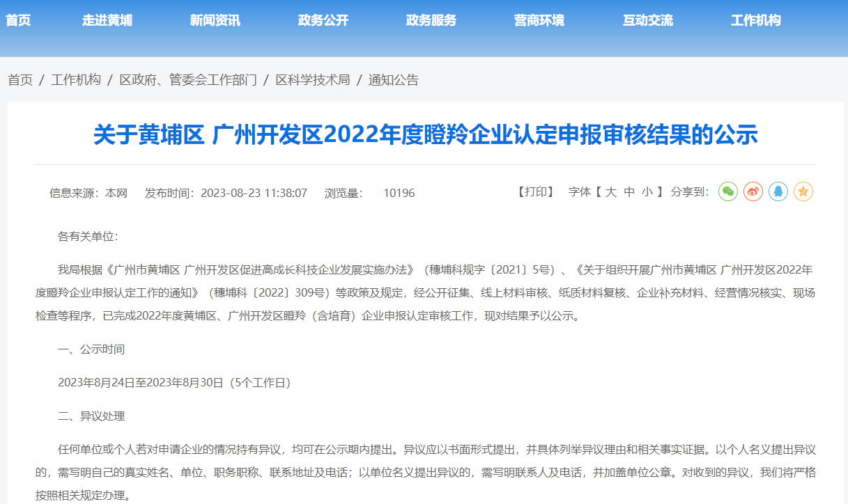The height and width of the screenshot is (504, 848).
Task: Open 工作机构 navigation menu
Action: [x=756, y=21]
